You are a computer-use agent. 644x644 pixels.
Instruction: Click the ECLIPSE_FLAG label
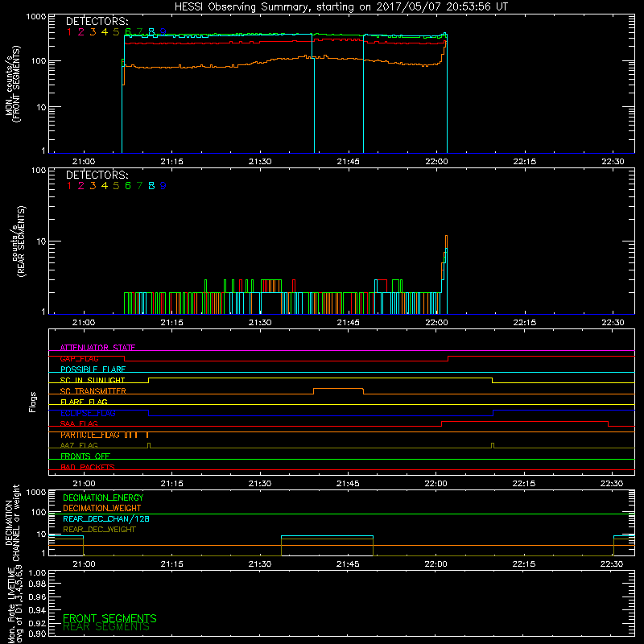(x=88, y=413)
